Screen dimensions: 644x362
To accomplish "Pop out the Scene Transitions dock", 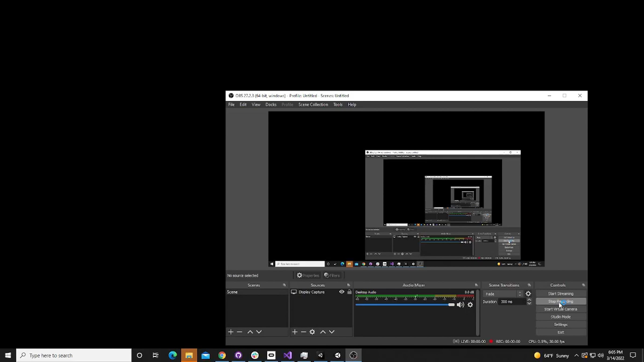I will click(529, 285).
